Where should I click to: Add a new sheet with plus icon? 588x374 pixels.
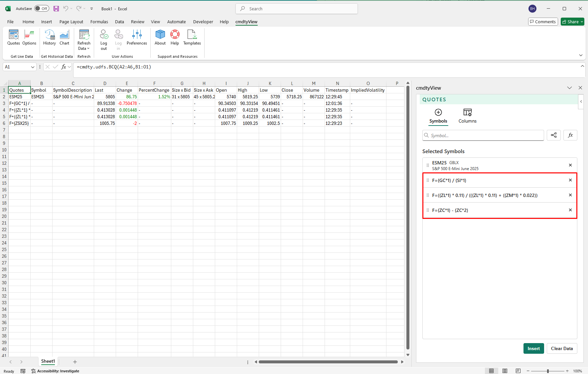click(x=75, y=362)
